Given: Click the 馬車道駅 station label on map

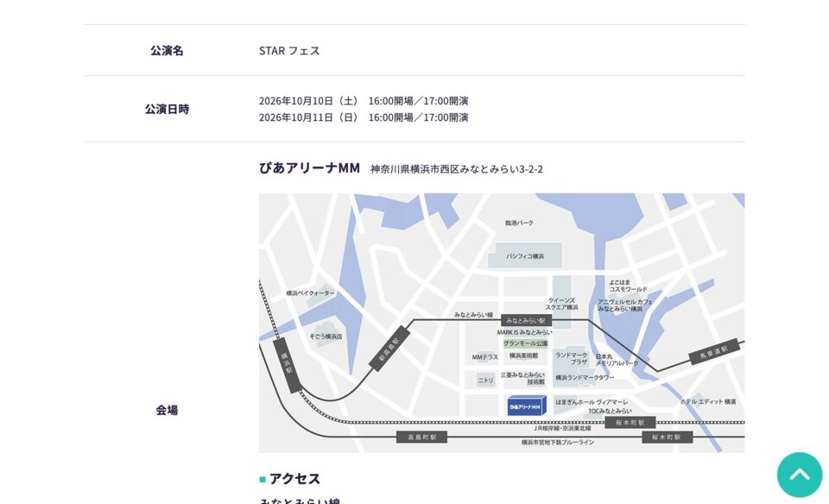Looking at the screenshot, I should (x=714, y=352).
